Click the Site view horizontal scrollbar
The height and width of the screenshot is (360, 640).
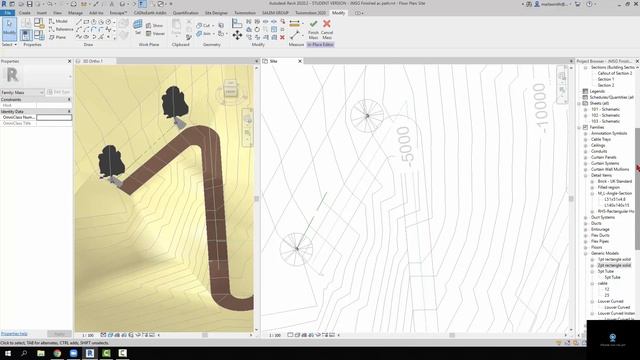452,335
